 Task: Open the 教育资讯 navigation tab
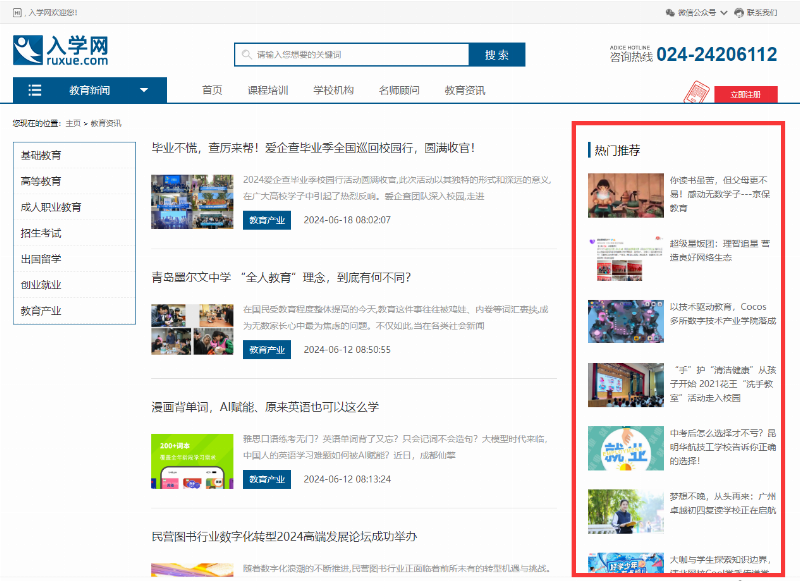tap(465, 90)
